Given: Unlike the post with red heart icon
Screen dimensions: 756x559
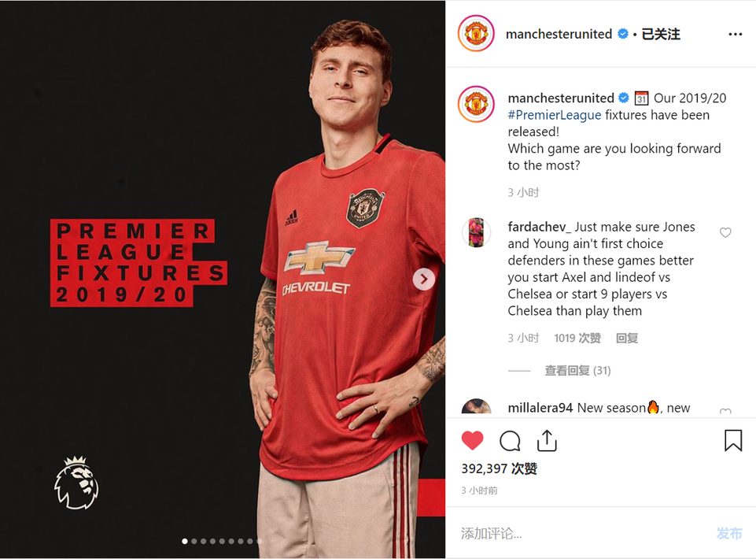Looking at the screenshot, I should click(x=473, y=440).
